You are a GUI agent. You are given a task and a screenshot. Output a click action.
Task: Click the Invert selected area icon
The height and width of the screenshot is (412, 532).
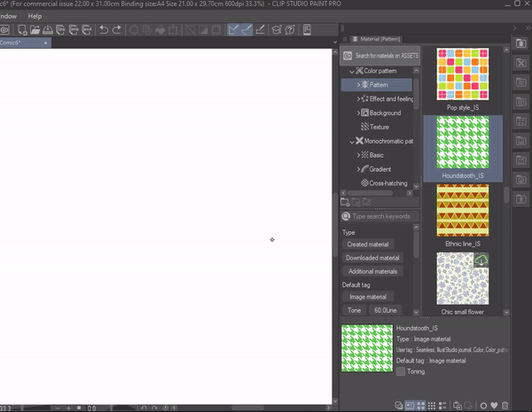(203, 30)
